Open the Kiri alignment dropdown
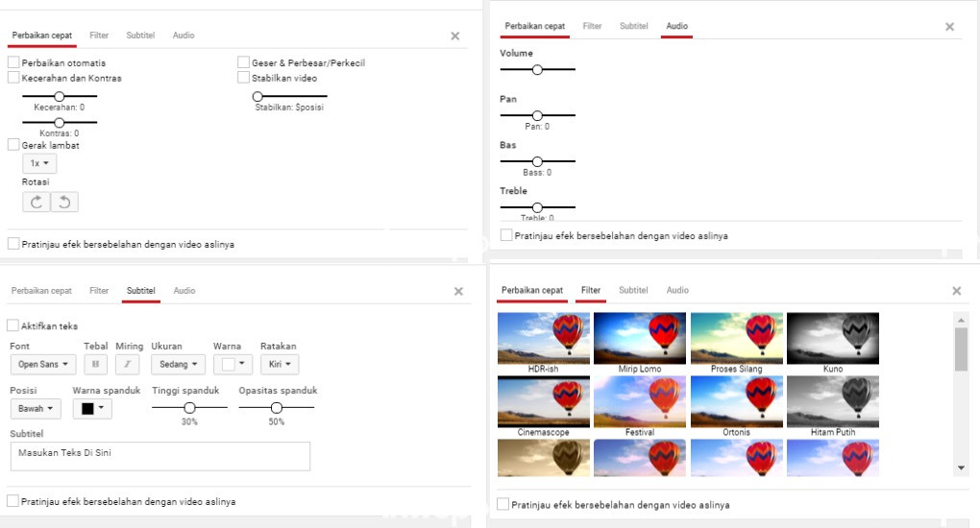Viewport: 980px width, 528px height. point(280,365)
